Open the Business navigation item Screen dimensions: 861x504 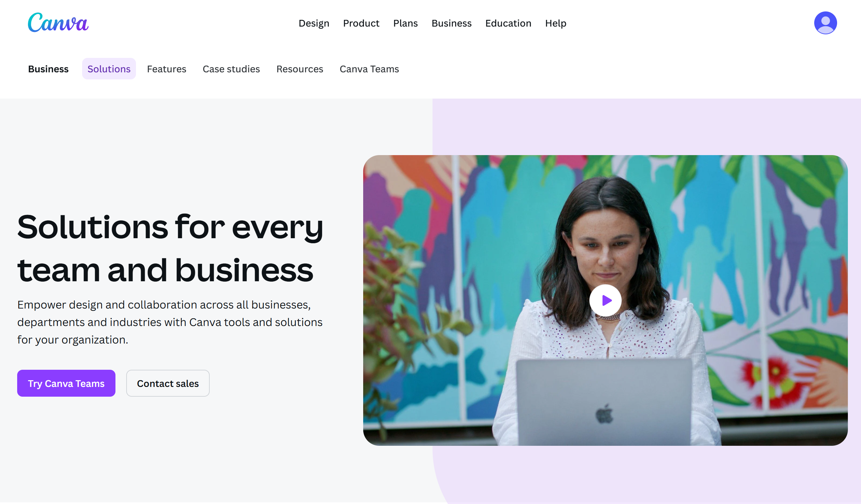pyautogui.click(x=451, y=23)
